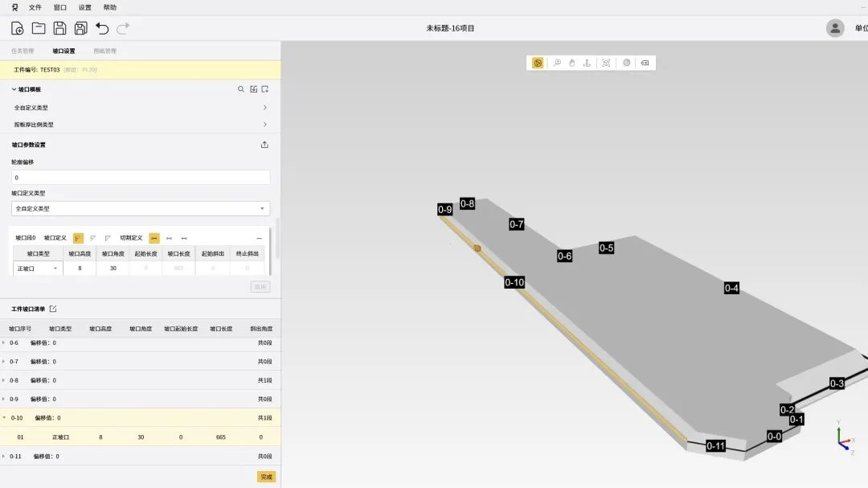This screenshot has width=868, height=488.
Task: Click the yellow 完成 button
Action: pyautogui.click(x=265, y=477)
